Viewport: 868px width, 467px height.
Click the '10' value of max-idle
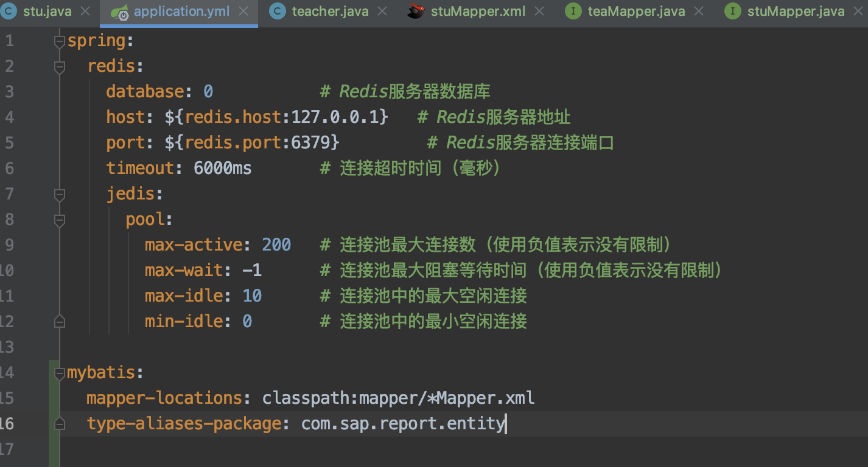tap(252, 296)
